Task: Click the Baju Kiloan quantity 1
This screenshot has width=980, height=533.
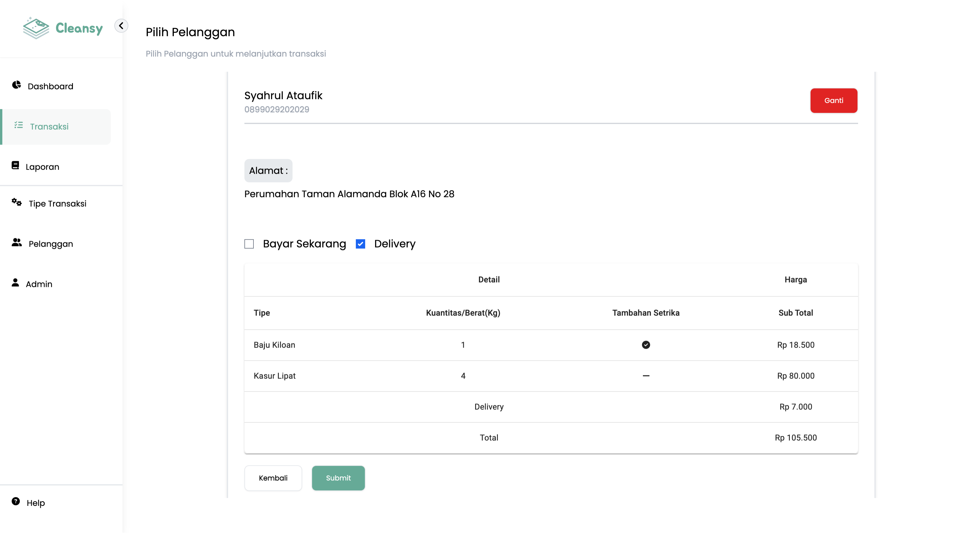Action: (x=463, y=345)
